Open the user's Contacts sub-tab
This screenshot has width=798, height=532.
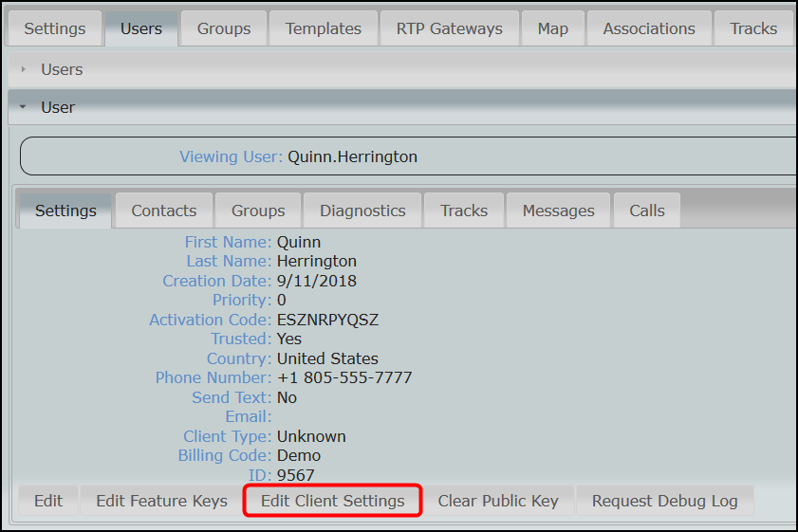(x=164, y=211)
